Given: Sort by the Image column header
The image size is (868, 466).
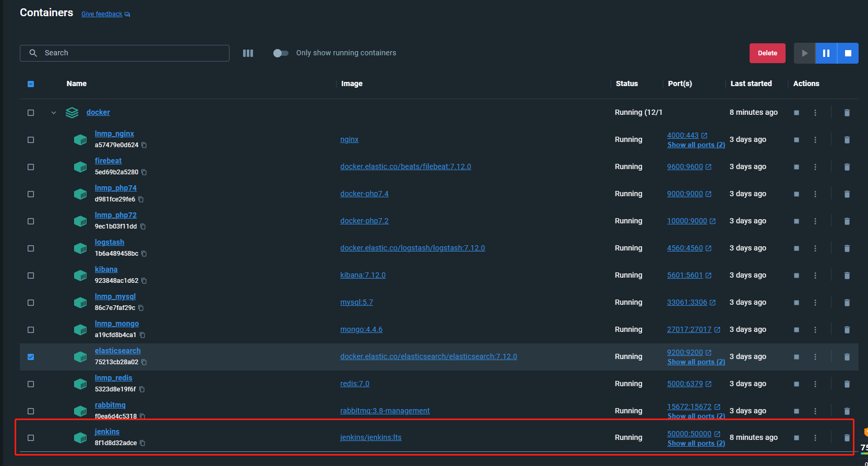Looking at the screenshot, I should (x=352, y=83).
